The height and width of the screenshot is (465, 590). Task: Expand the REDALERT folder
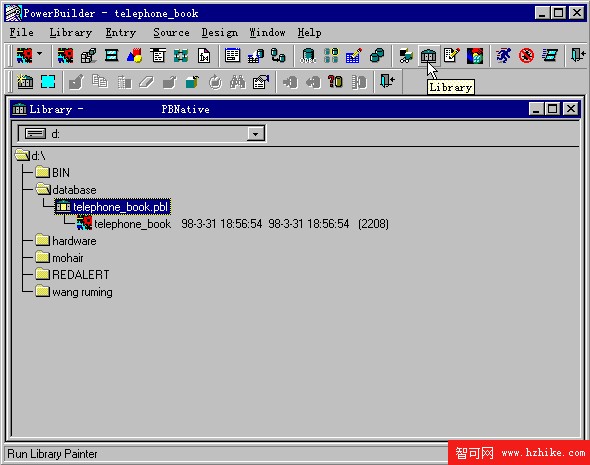(x=72, y=275)
